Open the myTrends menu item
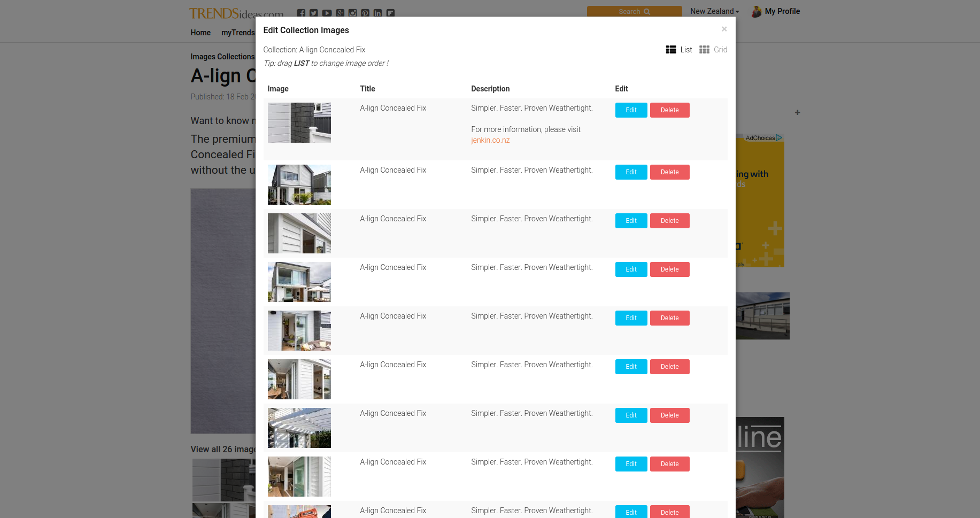Viewport: 980px width, 518px height. [238, 33]
